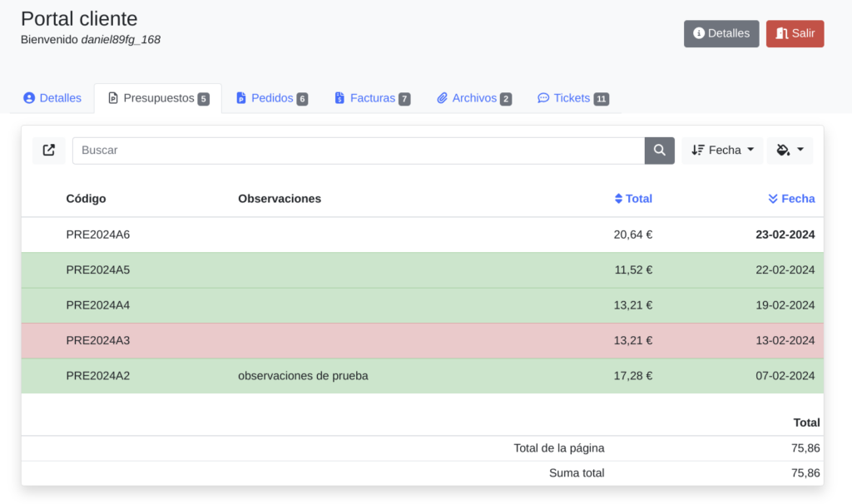Open the Pedidos tab
The width and height of the screenshot is (852, 504).
coord(272,98)
